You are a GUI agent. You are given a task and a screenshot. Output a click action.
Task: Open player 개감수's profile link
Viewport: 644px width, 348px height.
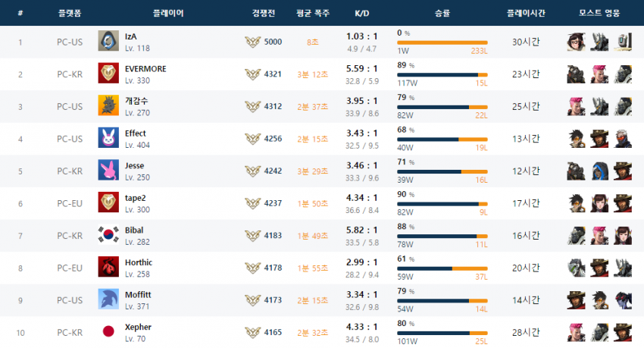tap(138, 101)
